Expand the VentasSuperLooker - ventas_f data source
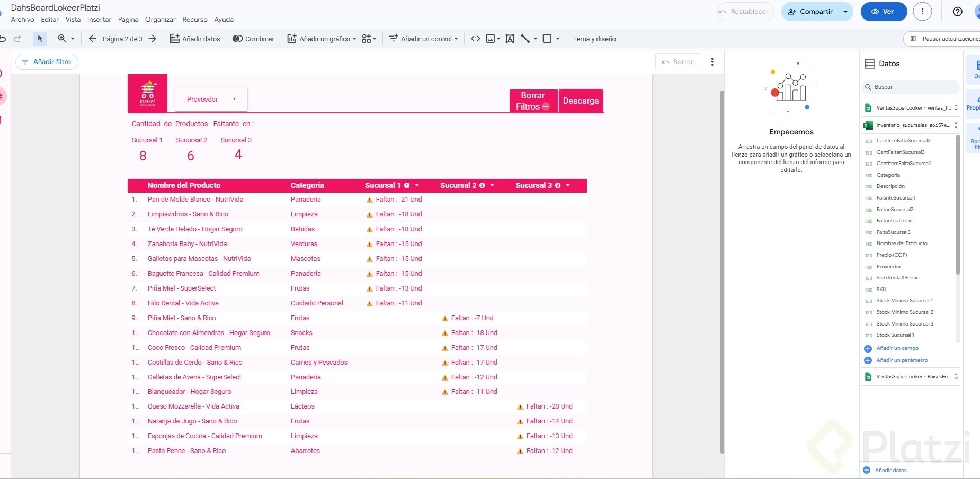 pos(956,108)
